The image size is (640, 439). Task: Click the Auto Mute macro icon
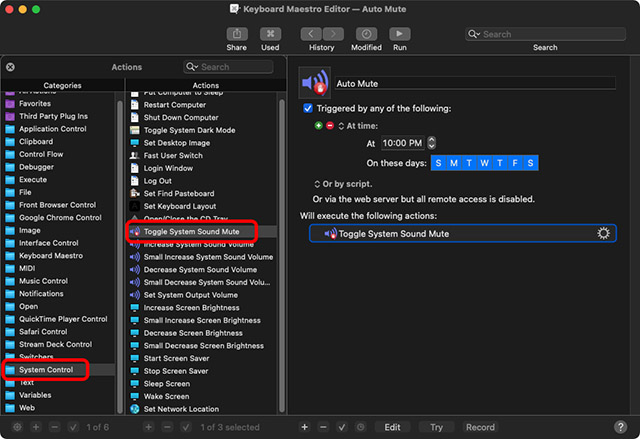pos(314,83)
